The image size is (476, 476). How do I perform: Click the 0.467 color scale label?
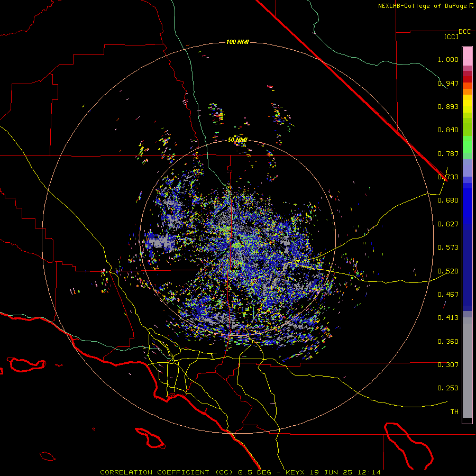pos(448,295)
